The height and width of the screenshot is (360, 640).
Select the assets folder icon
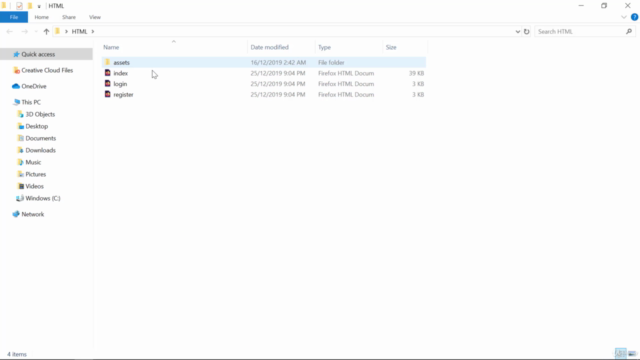(x=107, y=62)
